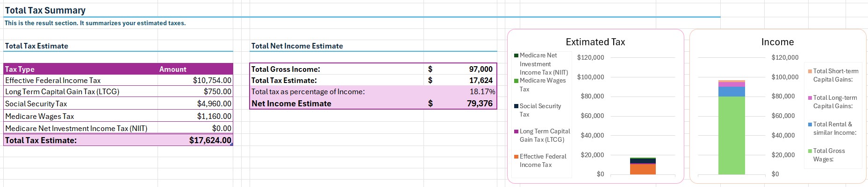
Task: Select the Total Tax Summary heading cell
Action: [45, 10]
